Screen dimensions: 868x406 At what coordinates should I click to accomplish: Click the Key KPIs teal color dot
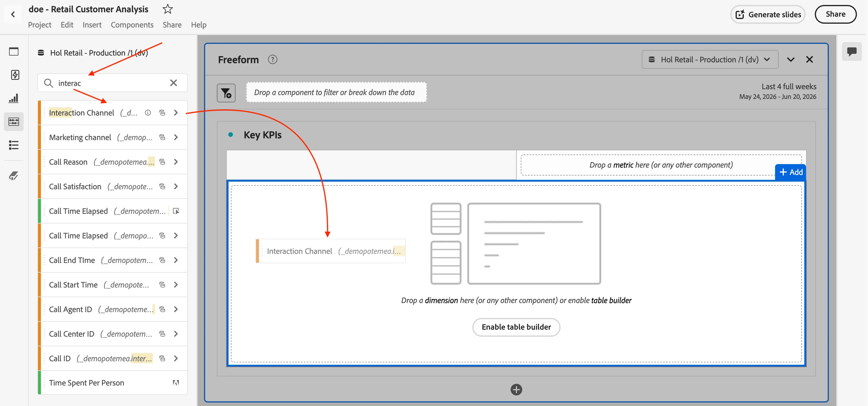coord(231,135)
